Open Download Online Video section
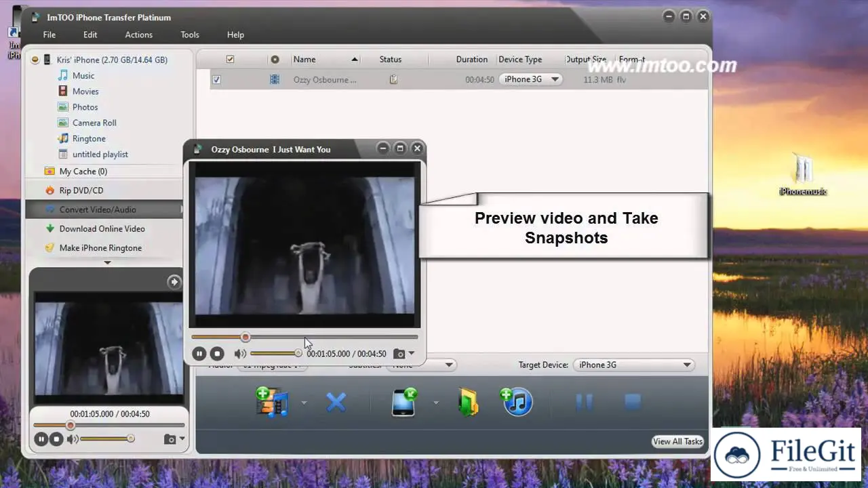 tap(102, 228)
